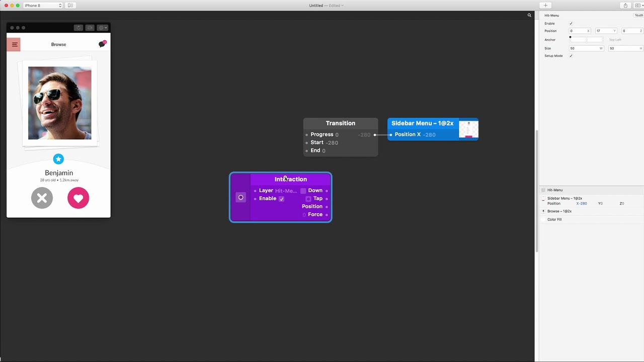The height and width of the screenshot is (362, 644).
Task: Open the documentation book dropdown
Action: [639, 6]
